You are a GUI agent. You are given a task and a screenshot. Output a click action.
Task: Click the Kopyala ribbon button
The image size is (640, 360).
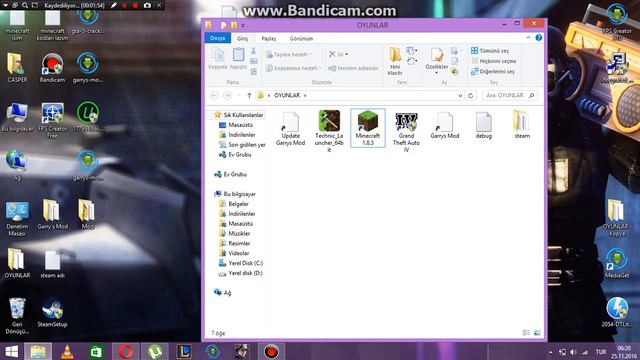[218, 58]
